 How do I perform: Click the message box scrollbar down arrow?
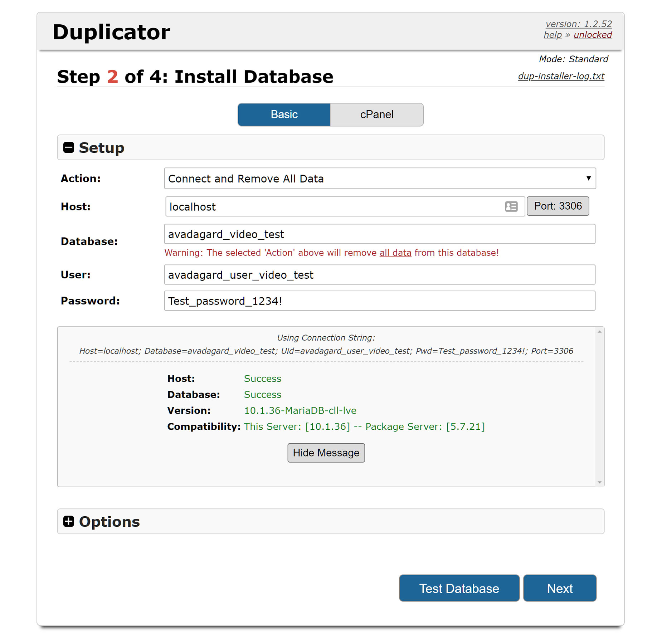(x=599, y=482)
